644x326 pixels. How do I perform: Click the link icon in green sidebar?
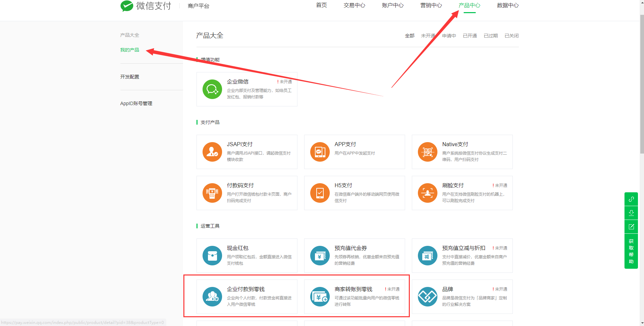click(631, 199)
